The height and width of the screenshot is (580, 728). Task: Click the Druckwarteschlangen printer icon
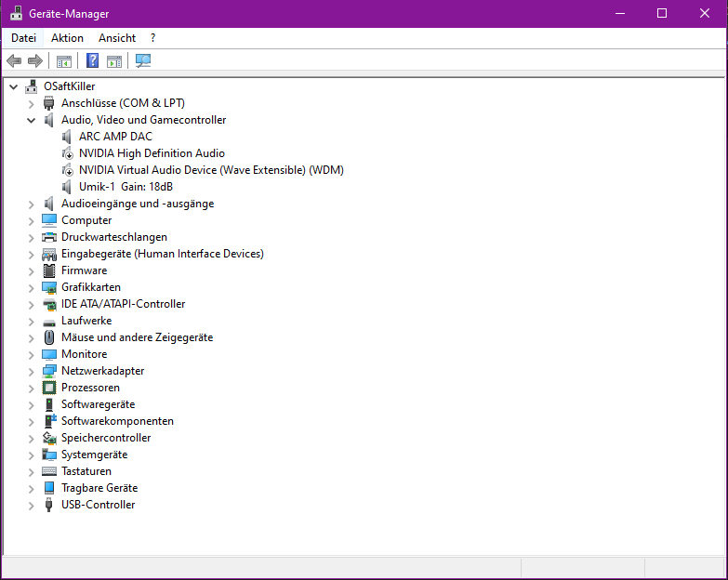point(48,237)
